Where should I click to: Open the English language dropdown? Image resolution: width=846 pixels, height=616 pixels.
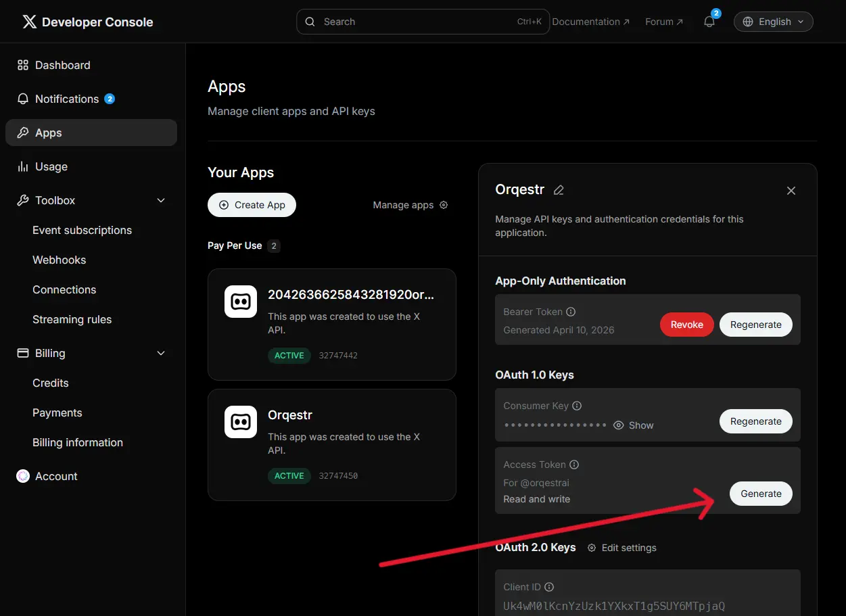pyautogui.click(x=774, y=22)
